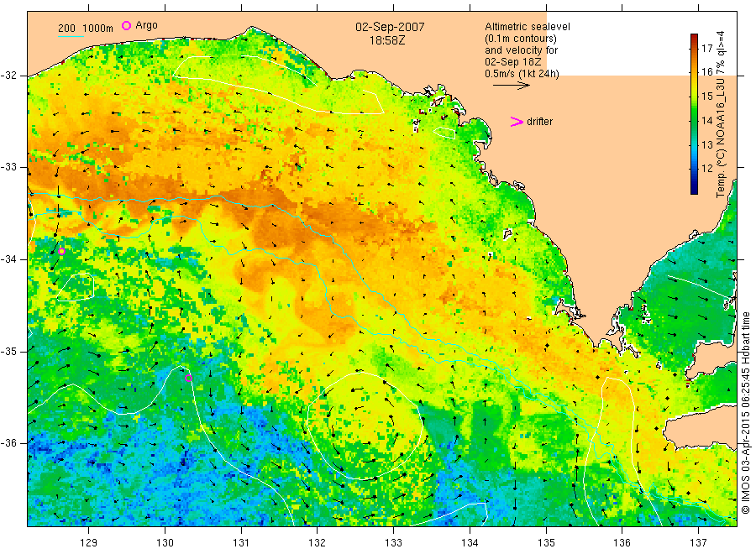Viewport: 756px width, 554px height.
Task: Click the magenta drifter arrow symbol
Action: point(517,122)
